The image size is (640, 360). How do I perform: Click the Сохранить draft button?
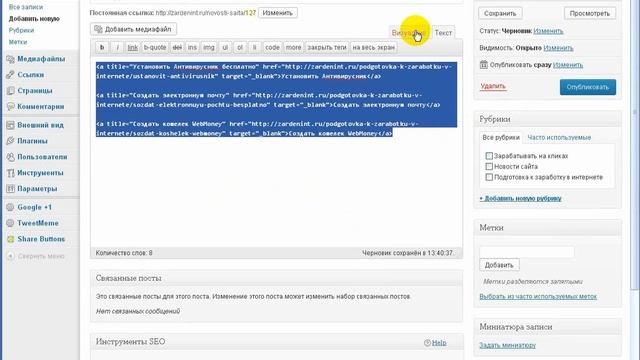point(500,13)
